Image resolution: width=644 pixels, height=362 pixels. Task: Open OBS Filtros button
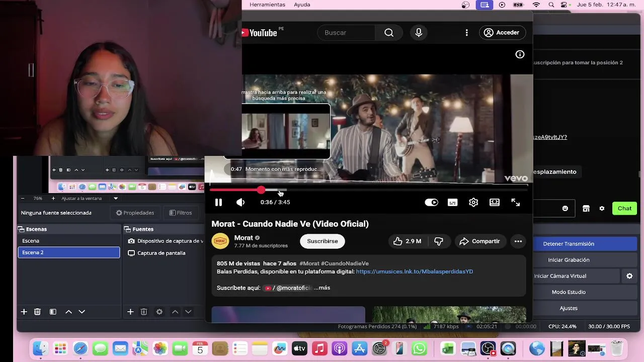tap(180, 213)
